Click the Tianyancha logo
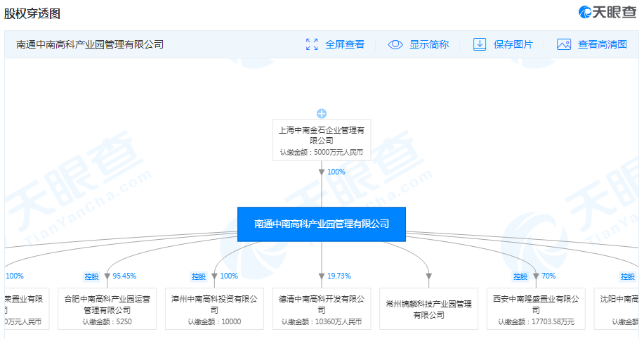The width and height of the screenshot is (644, 339). 608,13
